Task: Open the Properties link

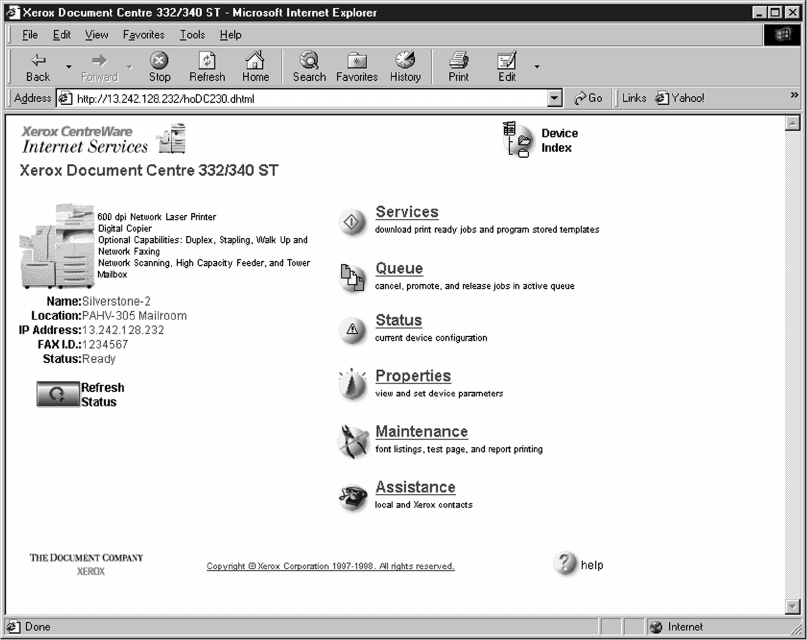Action: (413, 376)
